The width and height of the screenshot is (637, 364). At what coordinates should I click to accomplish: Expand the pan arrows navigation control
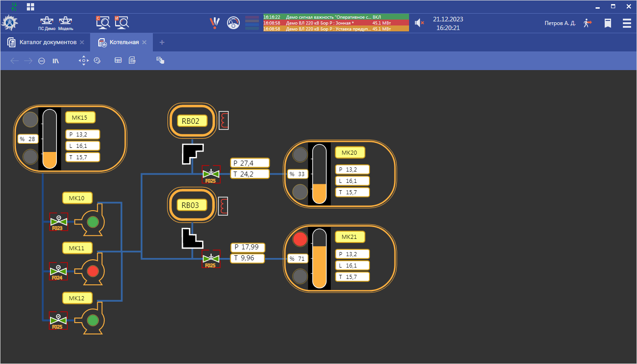point(84,61)
